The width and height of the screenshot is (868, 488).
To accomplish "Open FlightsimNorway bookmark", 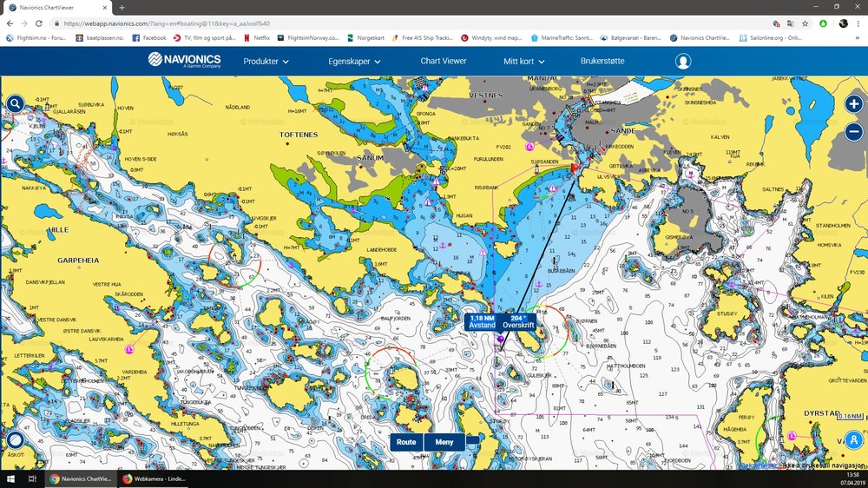I will point(308,37).
